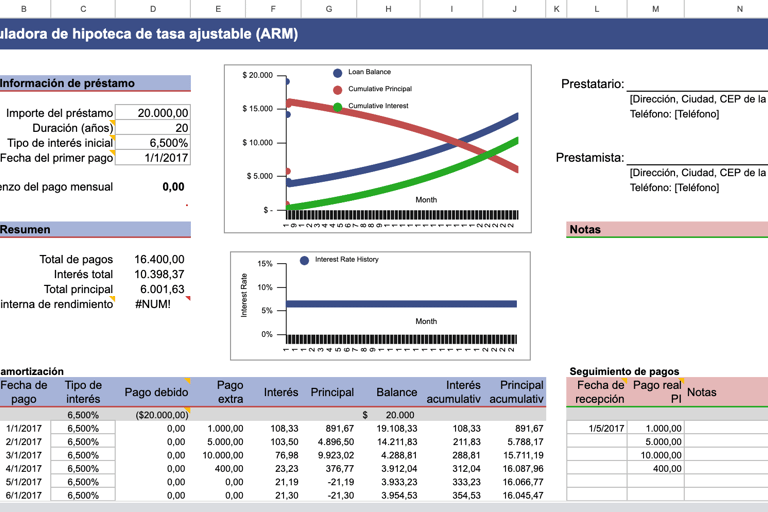Click the Total de pagos value 16.400,00
Screen dimensions: 768x512
tap(159, 259)
